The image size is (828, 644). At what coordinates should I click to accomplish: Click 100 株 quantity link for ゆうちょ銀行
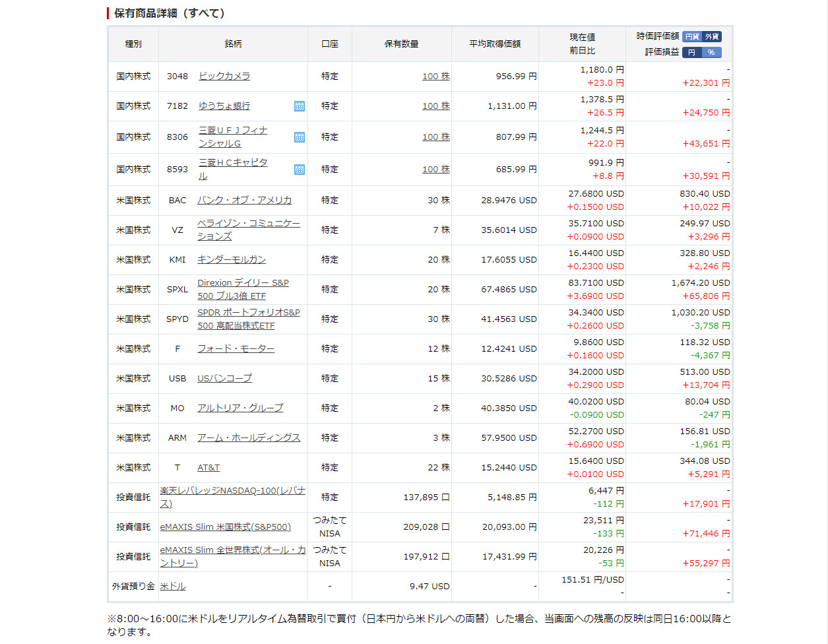click(435, 106)
